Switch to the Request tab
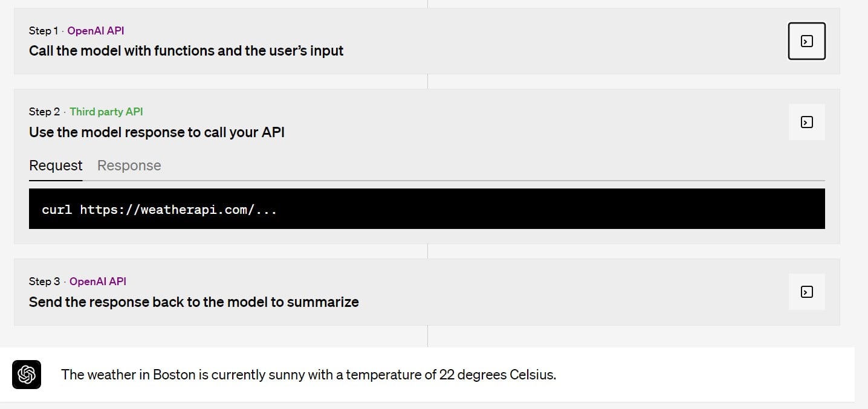Viewport: 868px width, 409px height. coord(56,166)
